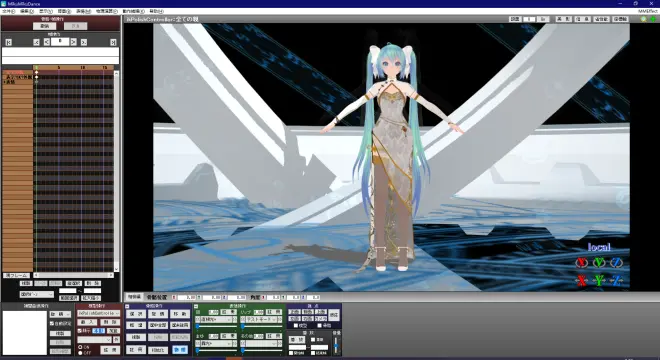Click the green move gizmo icon top-right
Screen dimensions: 660x360
(x=653, y=19)
